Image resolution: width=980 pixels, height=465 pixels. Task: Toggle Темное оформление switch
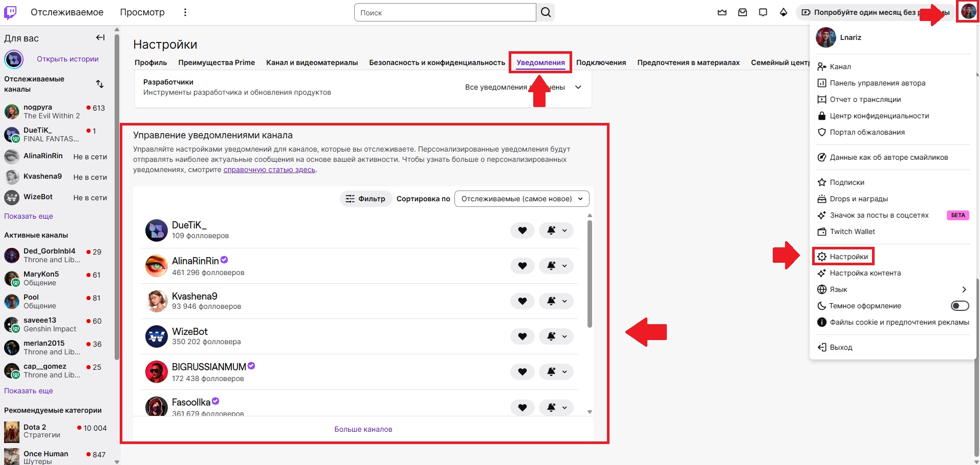pos(960,306)
